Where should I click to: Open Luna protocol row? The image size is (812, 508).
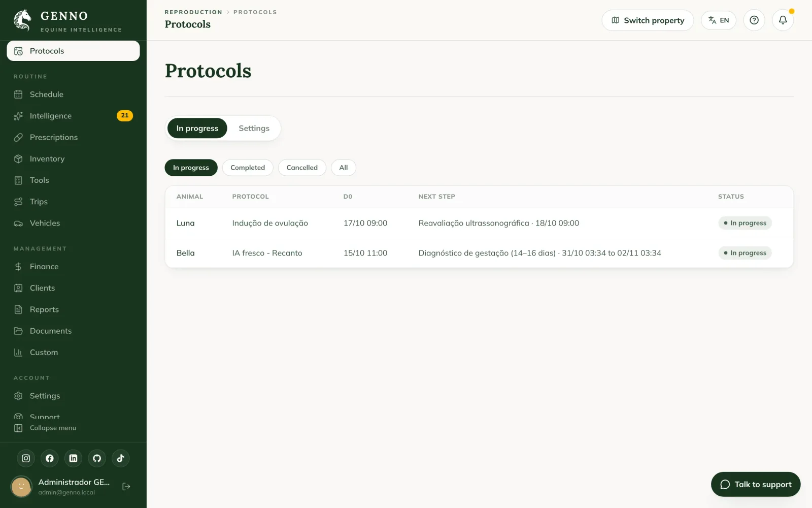point(479,223)
